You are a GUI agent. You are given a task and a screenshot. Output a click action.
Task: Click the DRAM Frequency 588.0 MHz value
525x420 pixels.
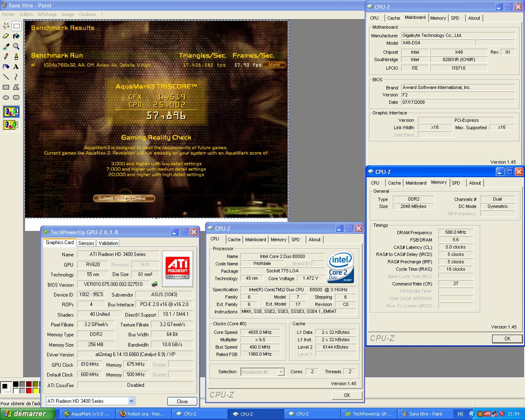[455, 232]
